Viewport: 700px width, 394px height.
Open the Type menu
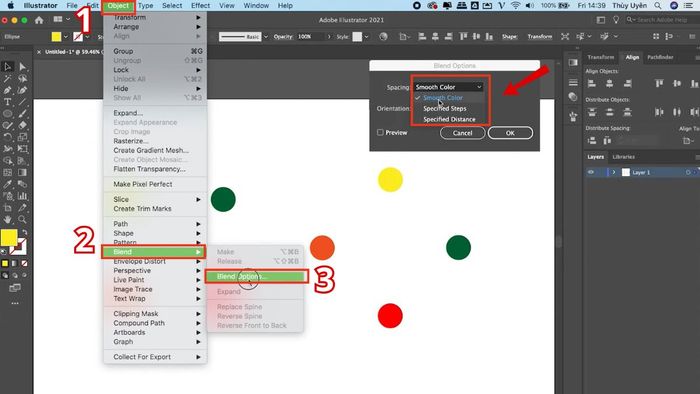click(x=146, y=5)
